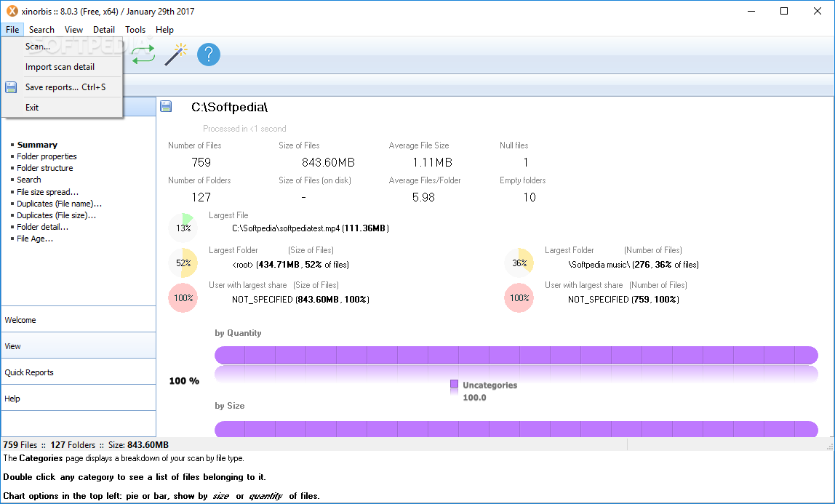Click the Average Files/Folder value 5.98

click(423, 197)
